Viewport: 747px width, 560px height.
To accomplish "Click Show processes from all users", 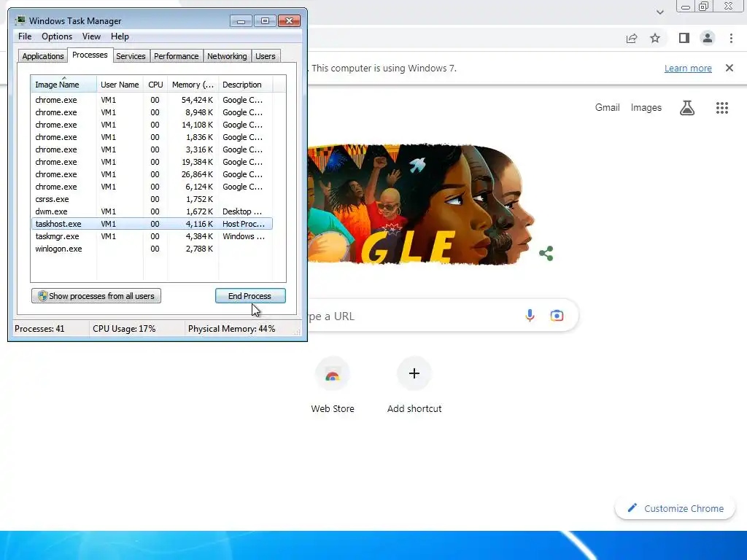I will pos(96,296).
